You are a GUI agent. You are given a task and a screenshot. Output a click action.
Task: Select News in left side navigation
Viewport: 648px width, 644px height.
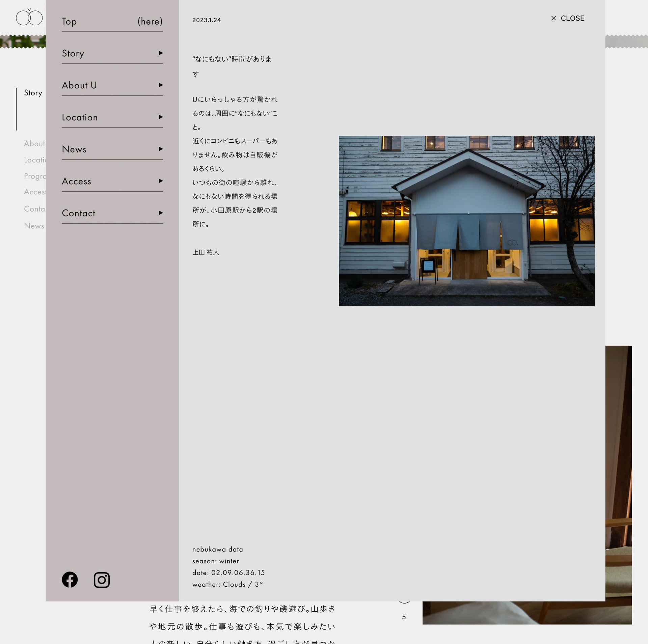(x=34, y=226)
